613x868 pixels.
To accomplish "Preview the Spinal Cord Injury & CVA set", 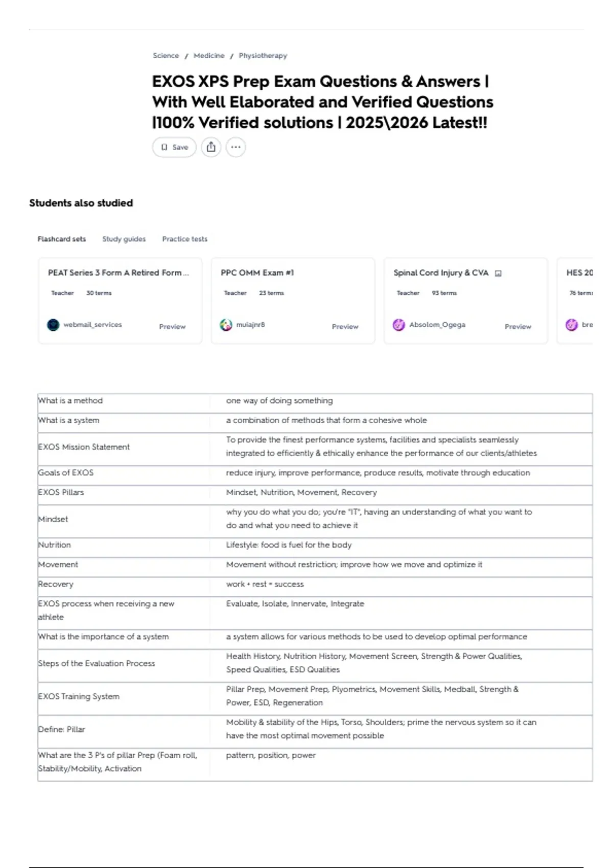I will (x=518, y=326).
